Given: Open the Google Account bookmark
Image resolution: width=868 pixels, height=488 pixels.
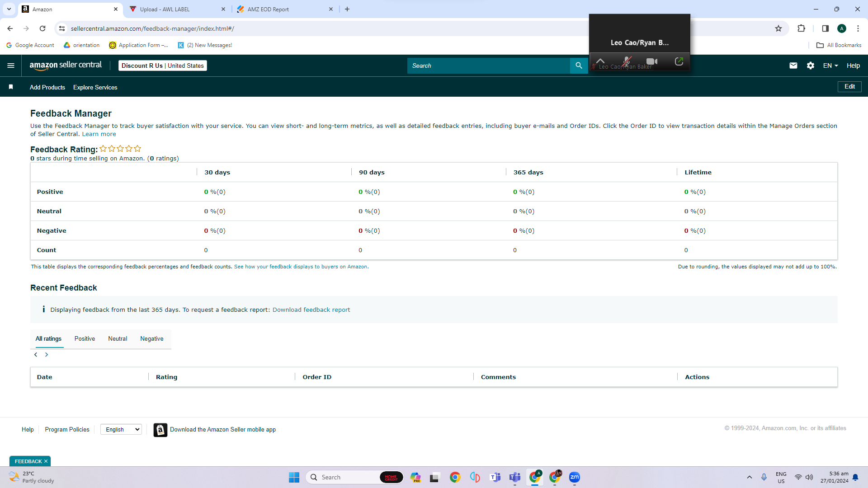Looking at the screenshot, I should (30, 45).
